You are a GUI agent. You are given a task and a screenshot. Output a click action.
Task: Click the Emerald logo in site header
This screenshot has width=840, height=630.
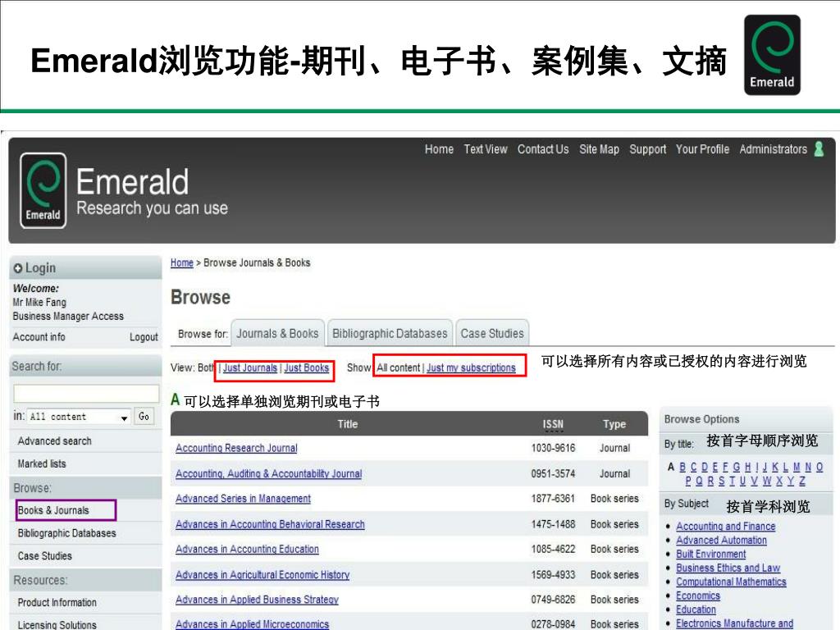click(43, 190)
